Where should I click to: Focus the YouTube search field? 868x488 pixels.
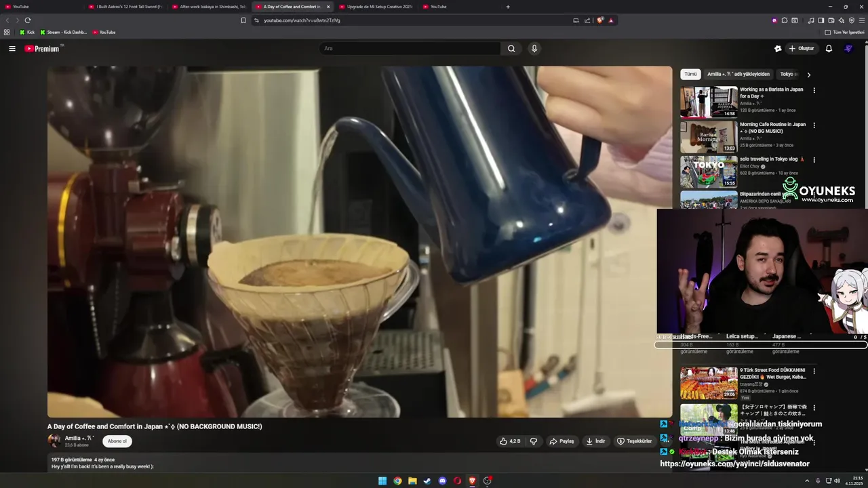pos(409,49)
